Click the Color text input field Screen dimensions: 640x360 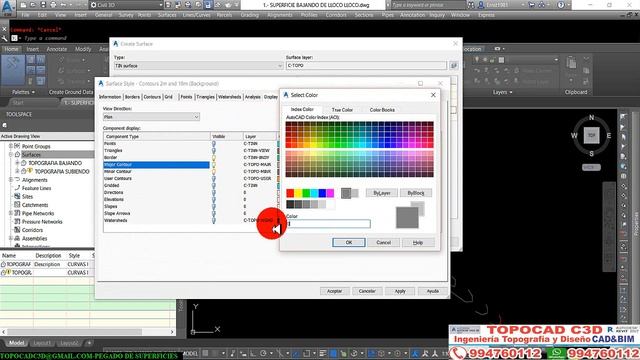pyautogui.click(x=328, y=224)
